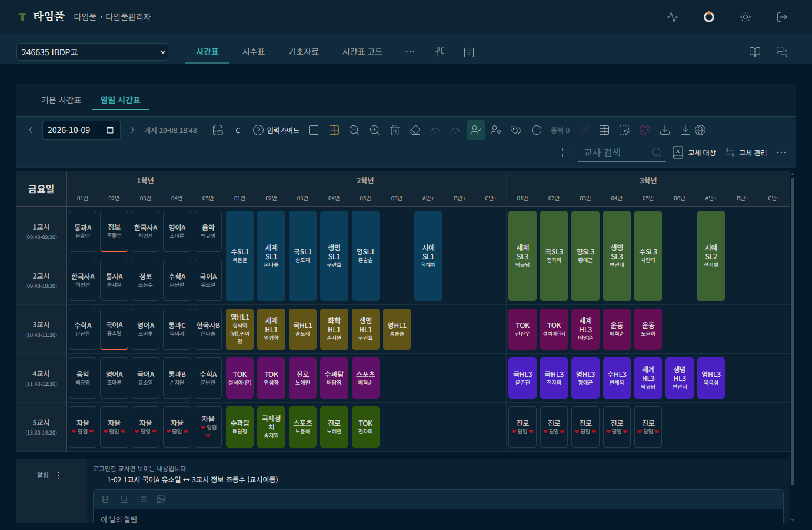Viewport: 812px width, 530px height.
Task: Open the 시간표 코드 tab
Action: point(362,52)
